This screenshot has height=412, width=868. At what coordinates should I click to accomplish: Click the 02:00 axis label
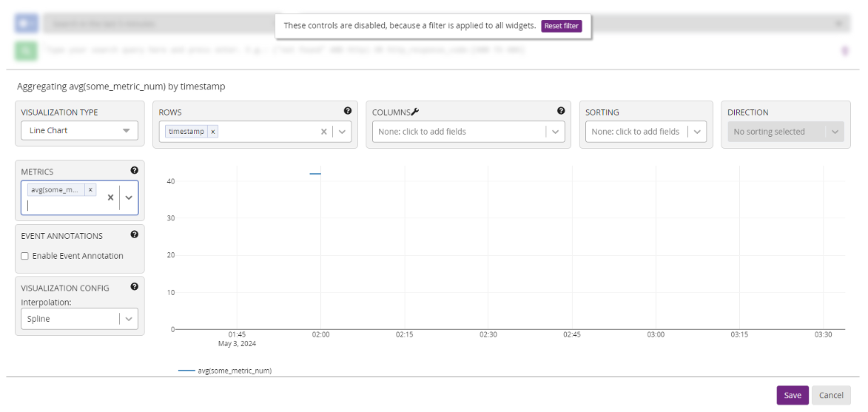click(x=321, y=334)
